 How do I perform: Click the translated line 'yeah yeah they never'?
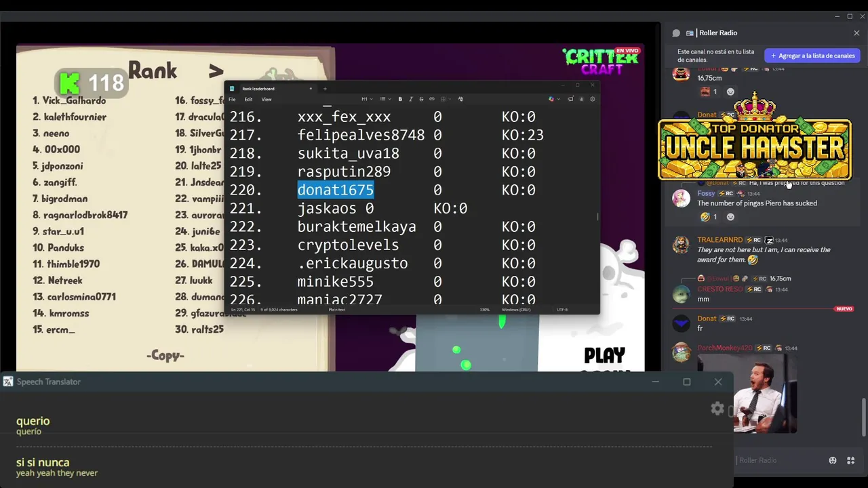[x=57, y=473]
